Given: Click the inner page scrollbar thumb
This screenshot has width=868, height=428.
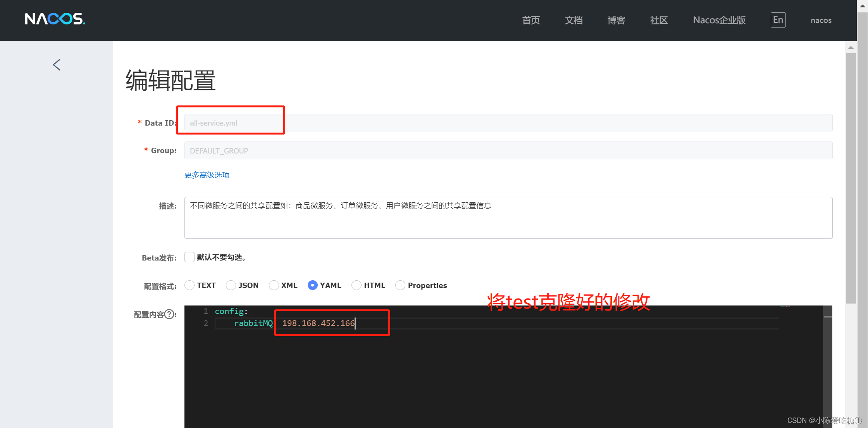Looking at the screenshot, I should point(851,178).
